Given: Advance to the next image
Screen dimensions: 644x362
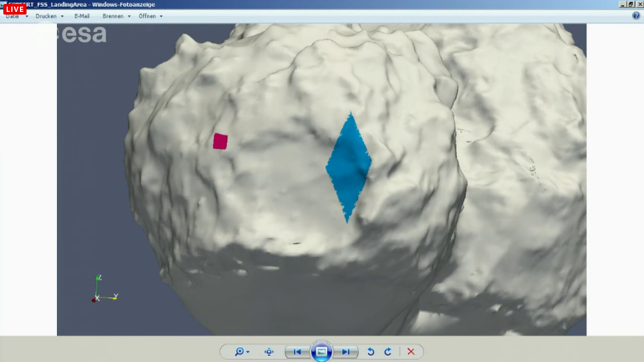Looking at the screenshot, I should pyautogui.click(x=346, y=351).
